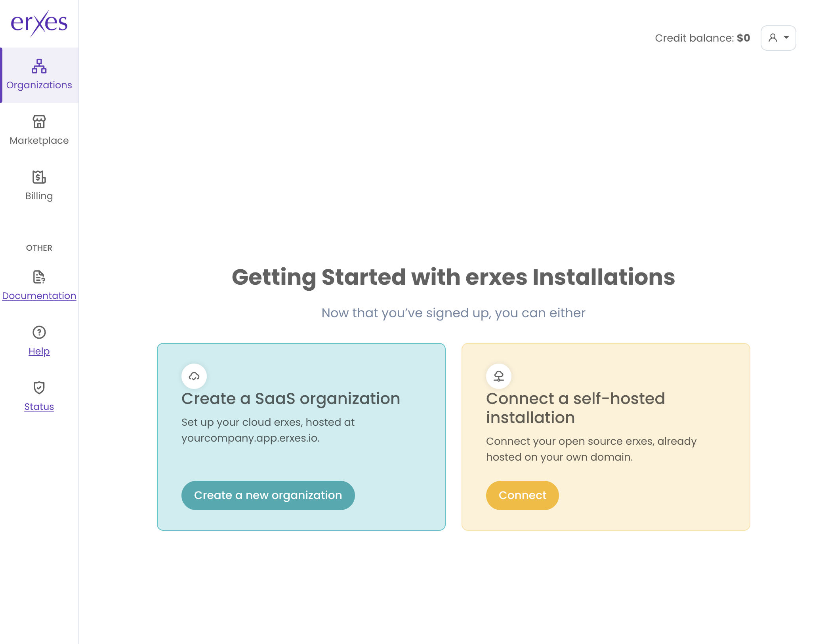Viewport: 828px width, 644px height.
Task: Open the Marketplace storefront icon
Action: click(x=39, y=122)
